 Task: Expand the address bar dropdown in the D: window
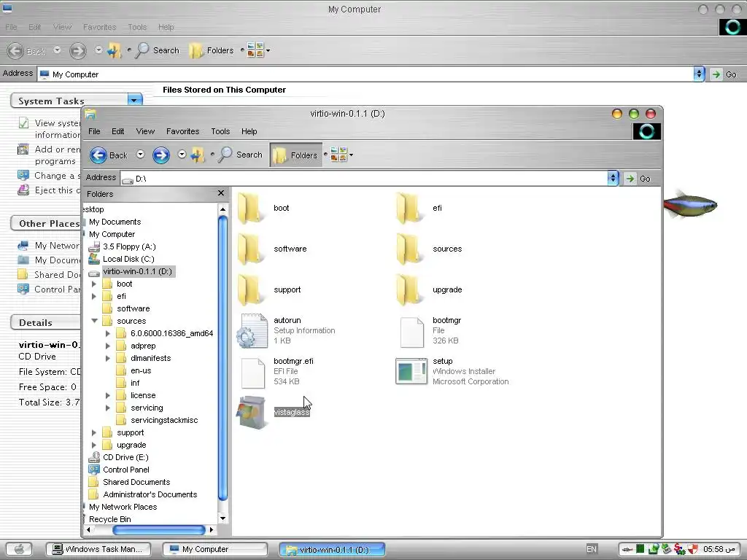[x=613, y=179]
